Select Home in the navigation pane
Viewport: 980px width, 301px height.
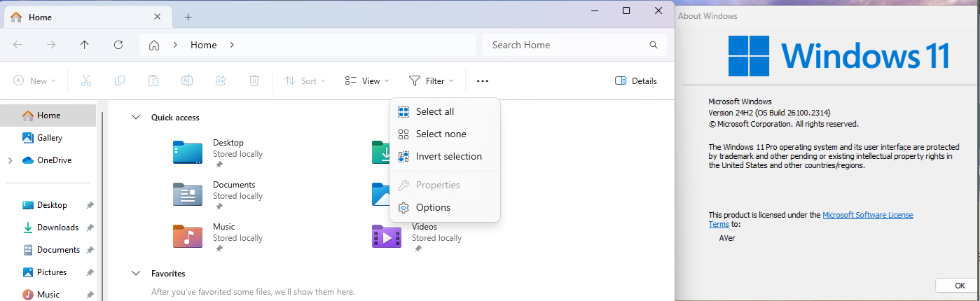coord(48,115)
